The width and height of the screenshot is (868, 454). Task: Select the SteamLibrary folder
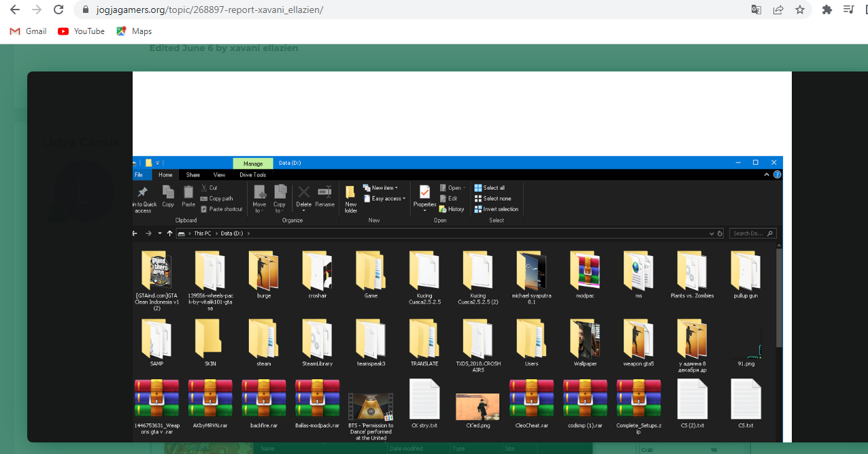pos(318,342)
